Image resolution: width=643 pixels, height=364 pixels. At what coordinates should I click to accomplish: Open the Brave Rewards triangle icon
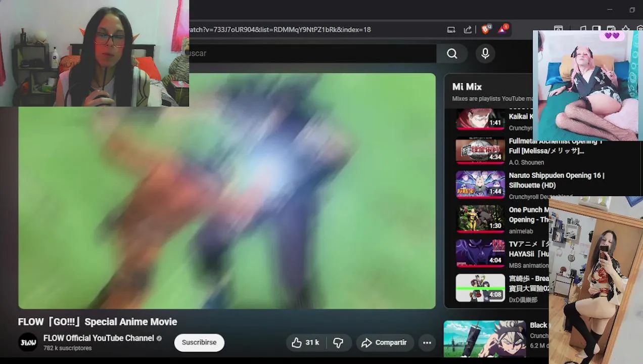(x=502, y=29)
